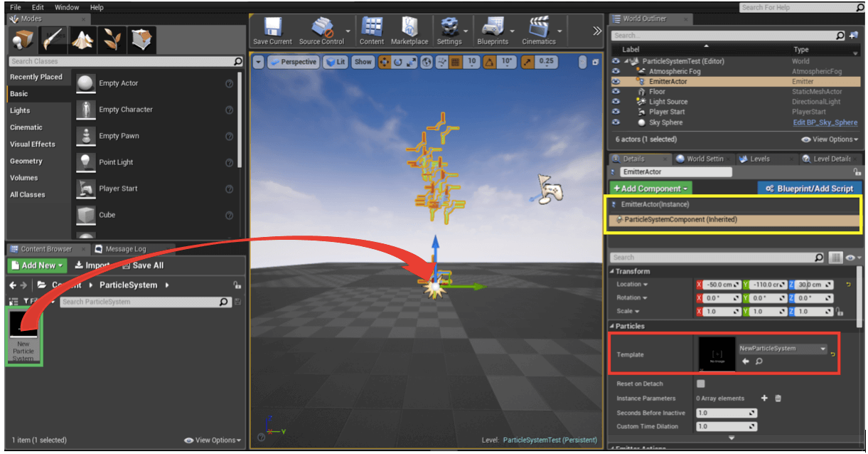The width and height of the screenshot is (868, 454).
Task: Click the Blueprint/Add Script button
Action: point(808,189)
